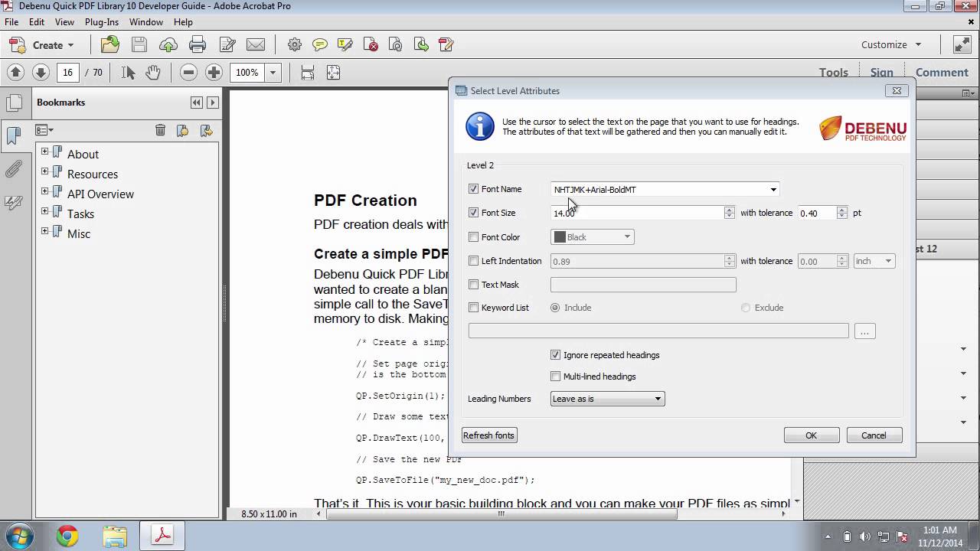Open the Attachments paperclip panel
Viewport: 980px width, 551px height.
click(14, 169)
